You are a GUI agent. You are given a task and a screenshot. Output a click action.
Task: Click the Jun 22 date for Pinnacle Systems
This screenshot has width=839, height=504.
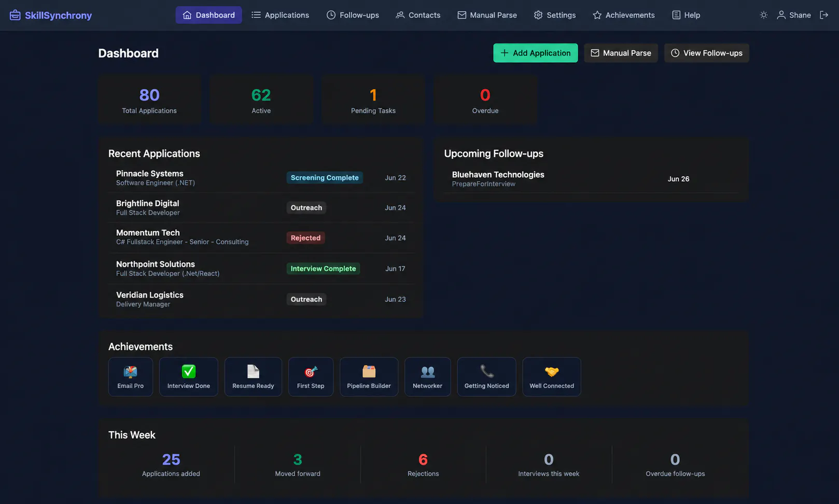(x=395, y=178)
